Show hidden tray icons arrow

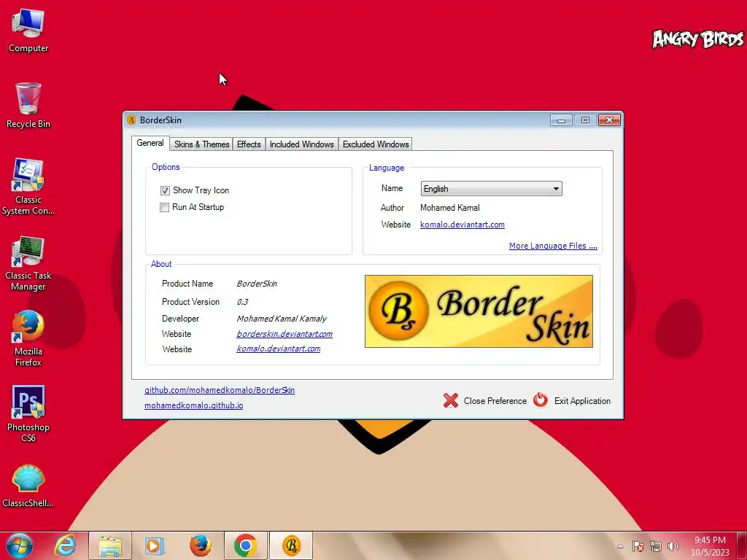coord(620,546)
